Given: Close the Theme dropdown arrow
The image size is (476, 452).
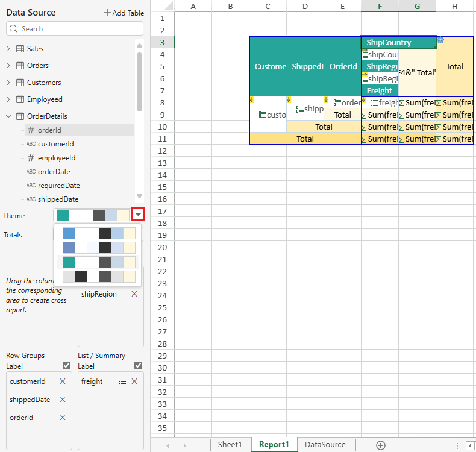Looking at the screenshot, I should (139, 215).
